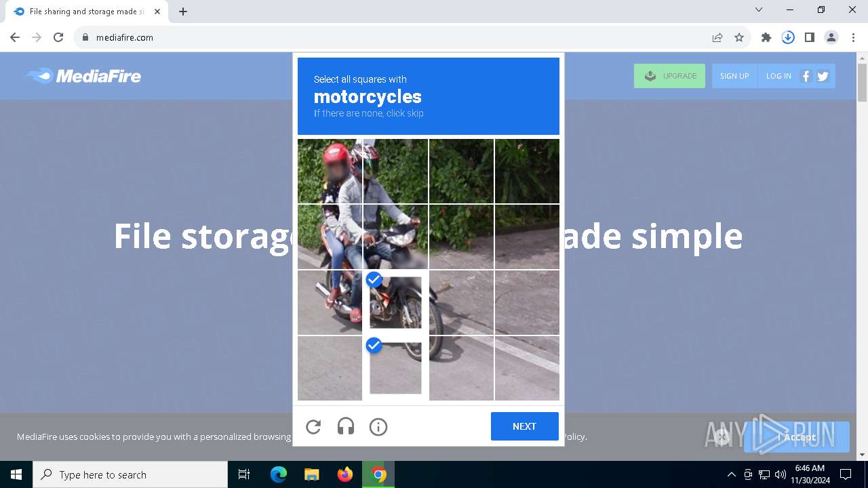Open Chrome extensions puzzle icon
868x488 pixels.
click(x=766, y=37)
